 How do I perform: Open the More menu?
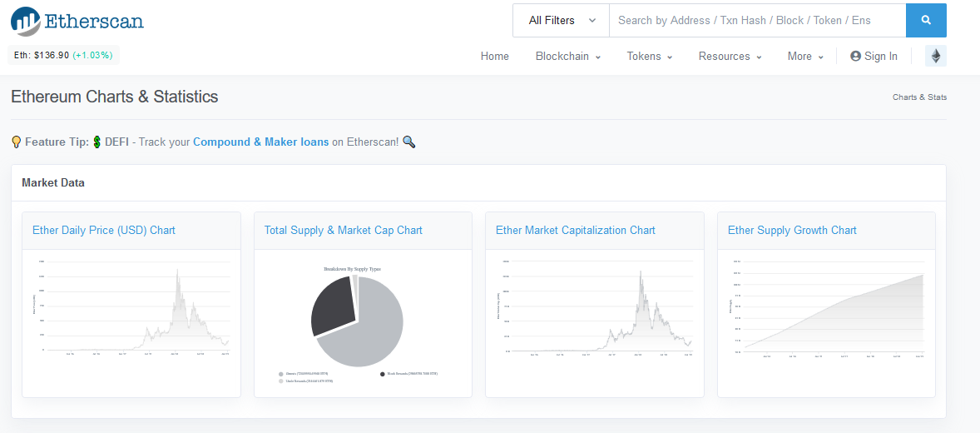pyautogui.click(x=805, y=57)
